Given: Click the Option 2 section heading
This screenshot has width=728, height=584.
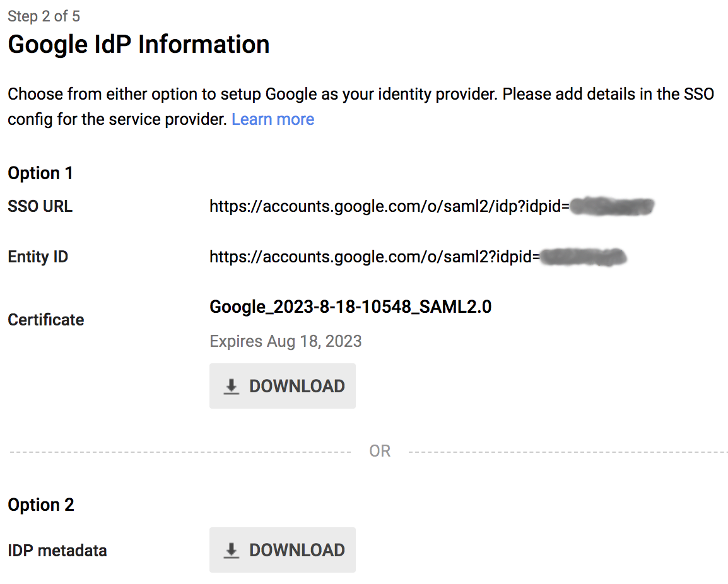Looking at the screenshot, I should point(41,504).
